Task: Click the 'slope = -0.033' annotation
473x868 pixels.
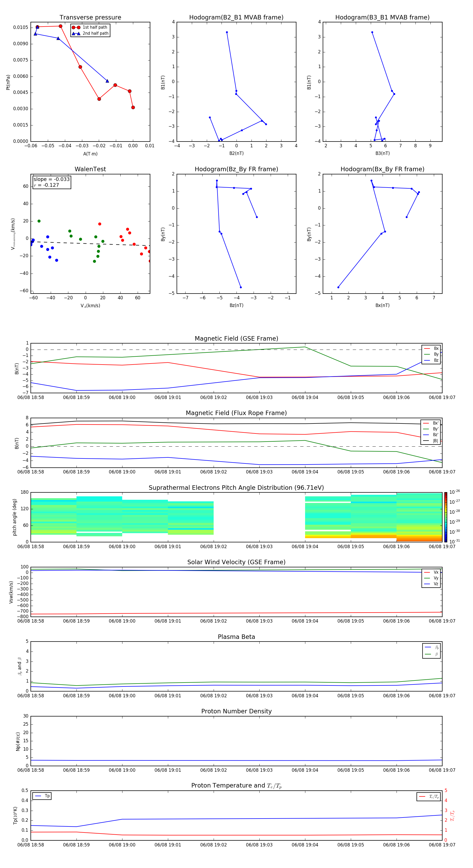Action: point(52,179)
